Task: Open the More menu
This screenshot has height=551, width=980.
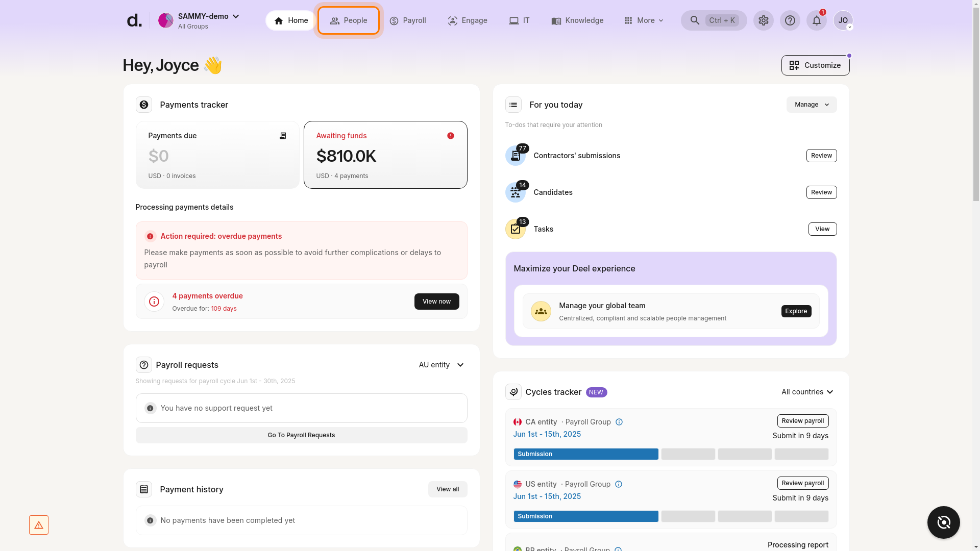Action: 644,20
